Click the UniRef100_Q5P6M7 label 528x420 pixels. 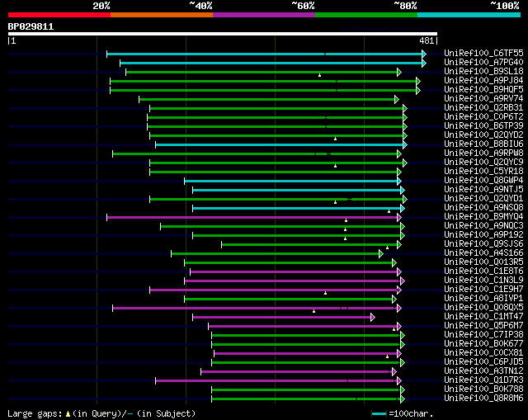(483, 326)
